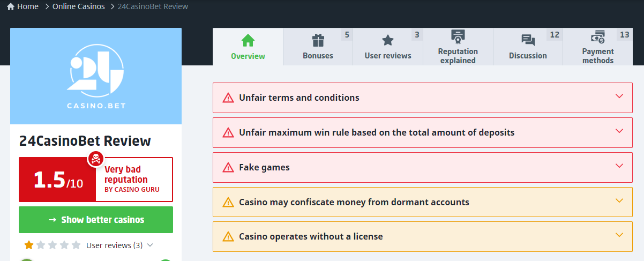Click the 1.5/10 reputation score box

click(x=57, y=180)
